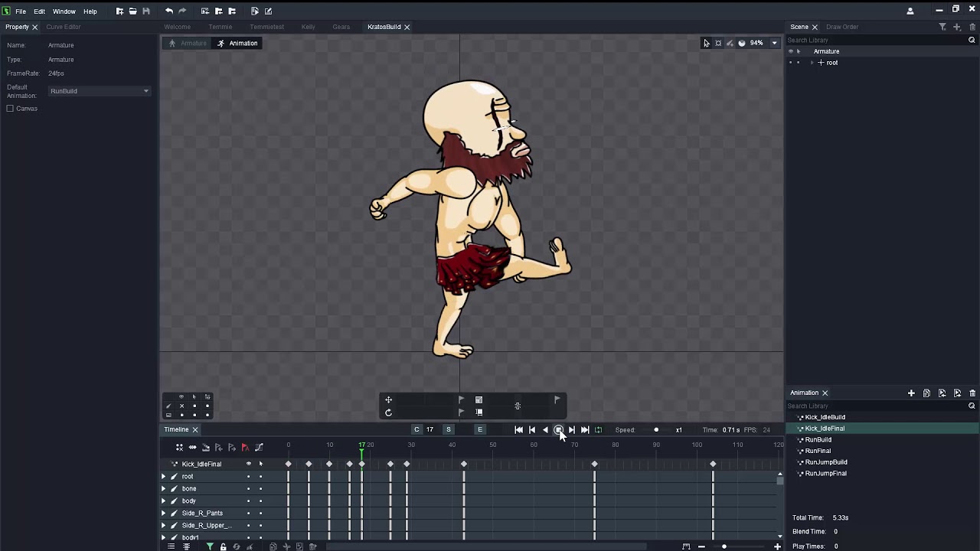Adjust the timeline zoom slider

tap(724, 546)
